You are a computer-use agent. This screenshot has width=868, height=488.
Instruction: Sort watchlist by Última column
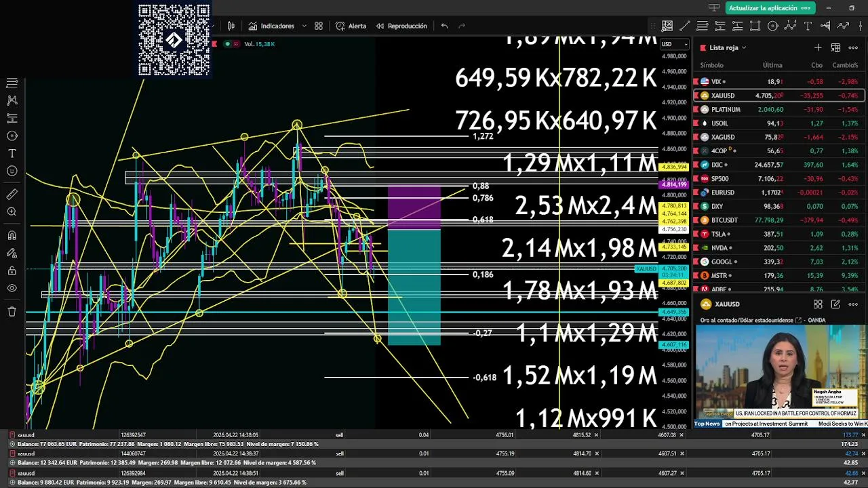tap(772, 65)
